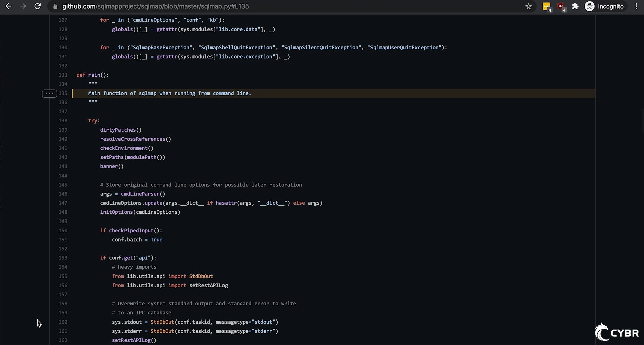This screenshot has height=345, width=644.
Task: Open the Extensions puzzle-piece menu
Action: (575, 6)
